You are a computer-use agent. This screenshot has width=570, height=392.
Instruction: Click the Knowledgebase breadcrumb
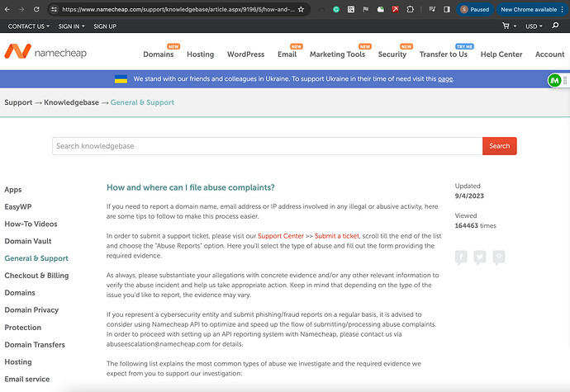71,102
